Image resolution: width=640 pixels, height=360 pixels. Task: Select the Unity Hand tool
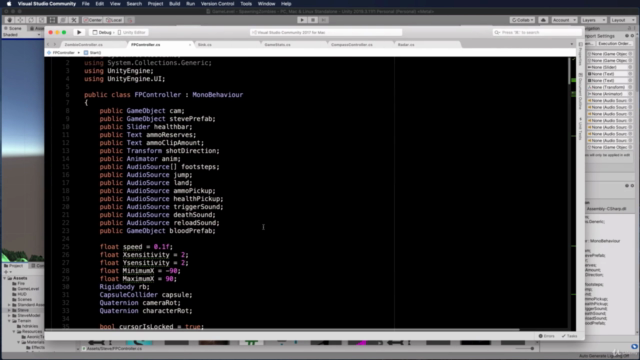coord(9,20)
